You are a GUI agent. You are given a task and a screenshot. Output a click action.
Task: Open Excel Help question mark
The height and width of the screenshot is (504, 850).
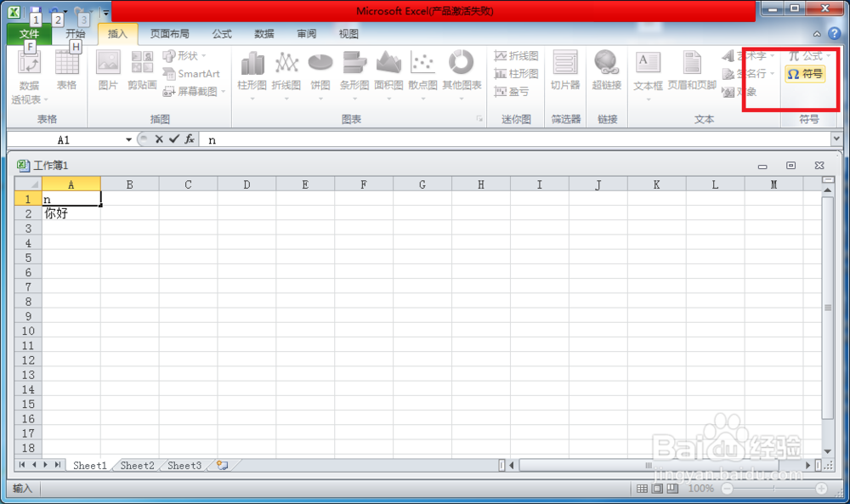[835, 34]
